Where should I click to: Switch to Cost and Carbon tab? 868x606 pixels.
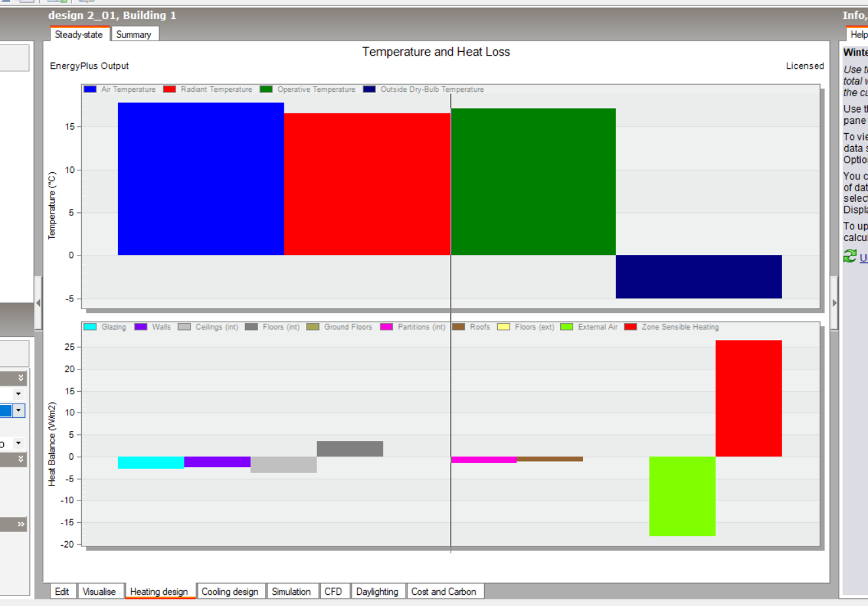[444, 592]
